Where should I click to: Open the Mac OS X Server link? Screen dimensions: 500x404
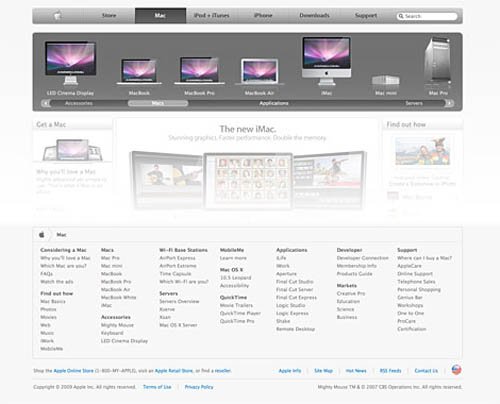pyautogui.click(x=178, y=325)
